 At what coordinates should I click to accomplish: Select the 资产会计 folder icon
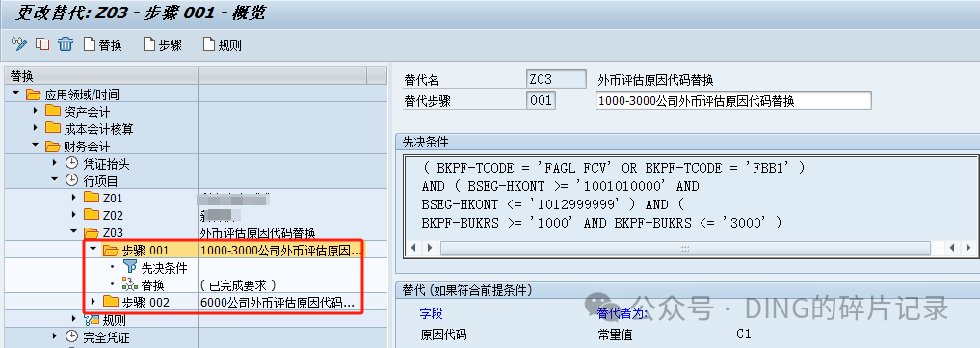tap(52, 111)
